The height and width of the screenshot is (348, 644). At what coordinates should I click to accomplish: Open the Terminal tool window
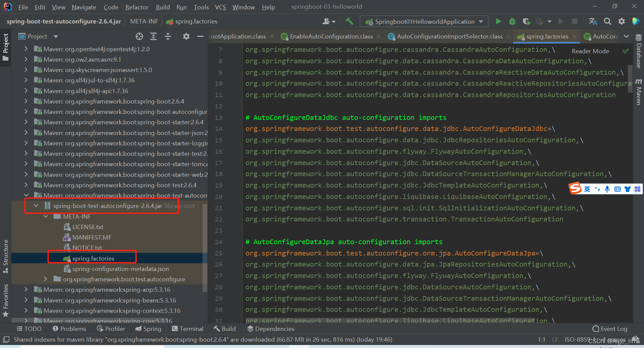point(187,329)
